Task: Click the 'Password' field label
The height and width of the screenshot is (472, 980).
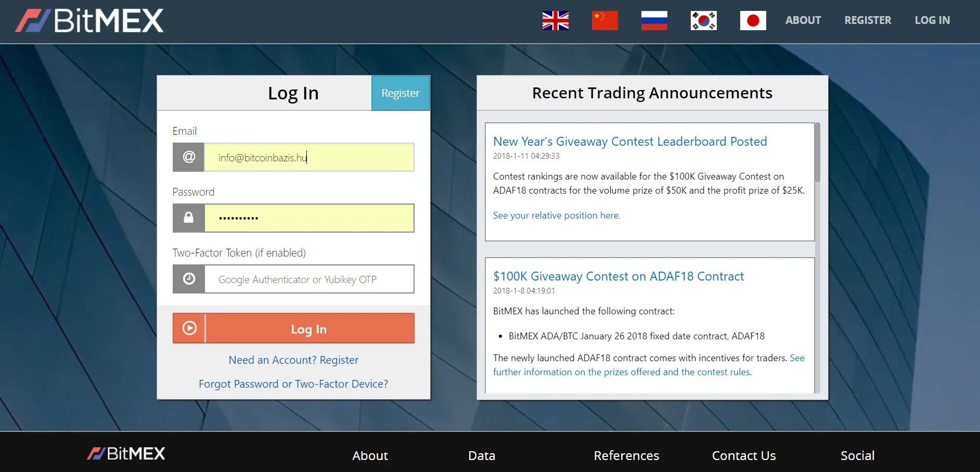Action: coord(194,192)
